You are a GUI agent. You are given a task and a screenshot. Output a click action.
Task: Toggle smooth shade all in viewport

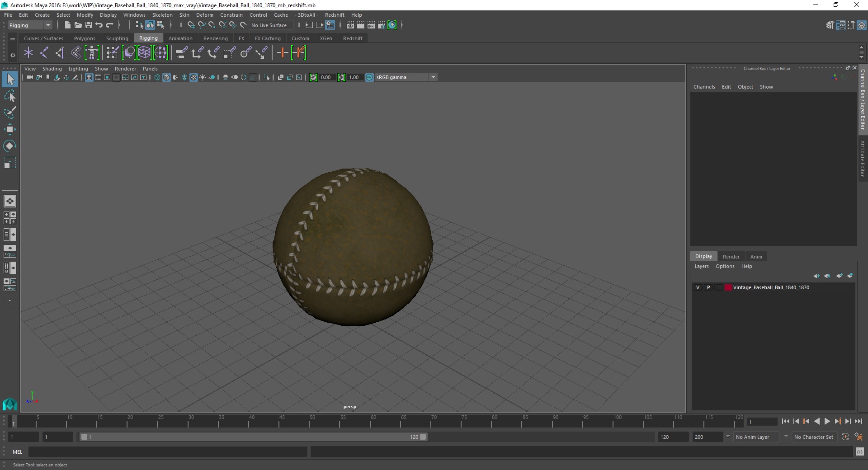(x=166, y=77)
